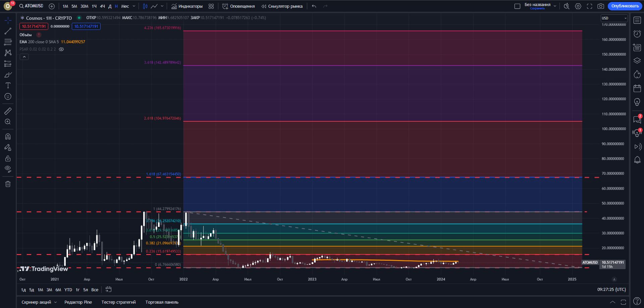Open the help center question mark
Image resolution: width=644 pixels, height=308 pixels.
(637, 301)
